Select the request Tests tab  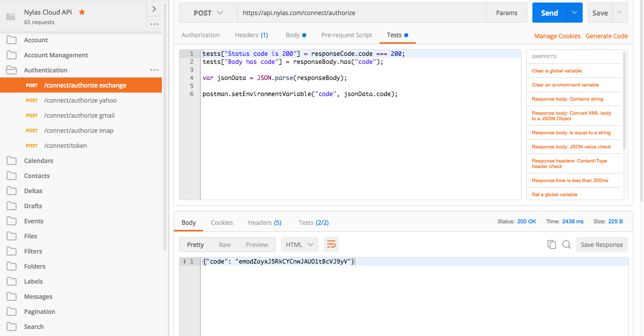(397, 35)
